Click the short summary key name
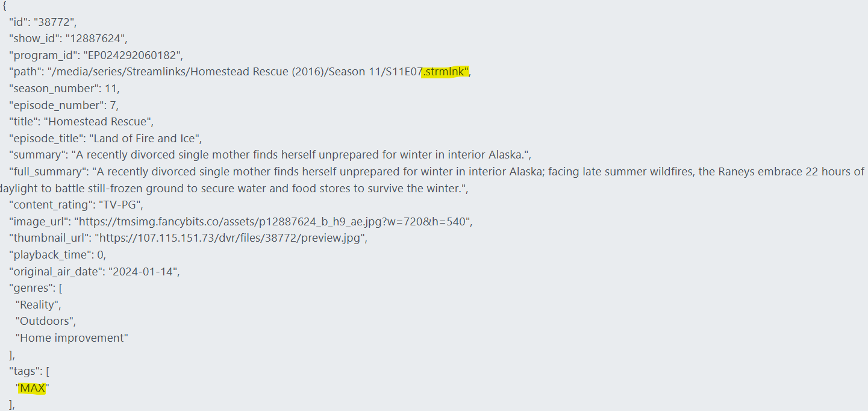This screenshot has width=868, height=411. pyautogui.click(x=36, y=155)
